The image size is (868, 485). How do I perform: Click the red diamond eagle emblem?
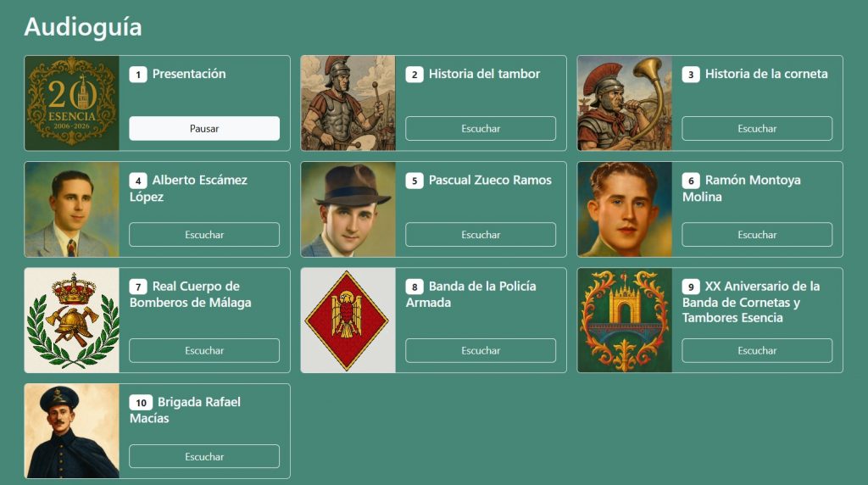348,320
